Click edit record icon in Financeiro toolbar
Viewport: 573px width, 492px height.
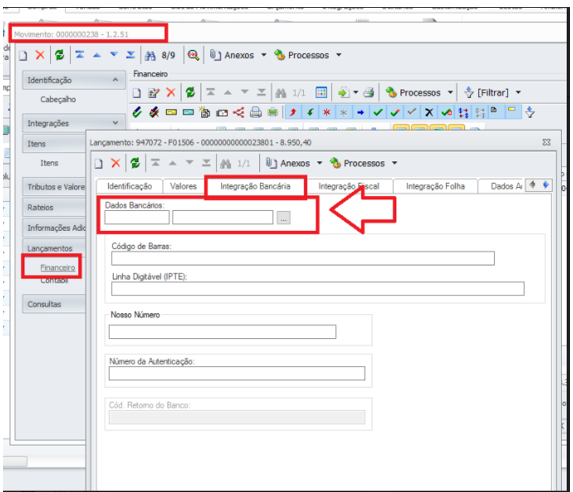tap(153, 93)
